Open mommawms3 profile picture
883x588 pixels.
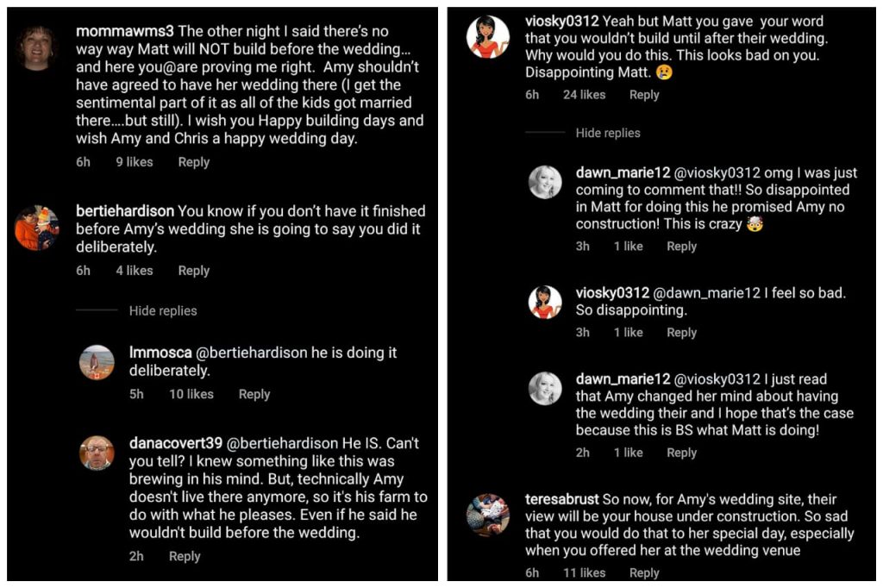coord(37,47)
